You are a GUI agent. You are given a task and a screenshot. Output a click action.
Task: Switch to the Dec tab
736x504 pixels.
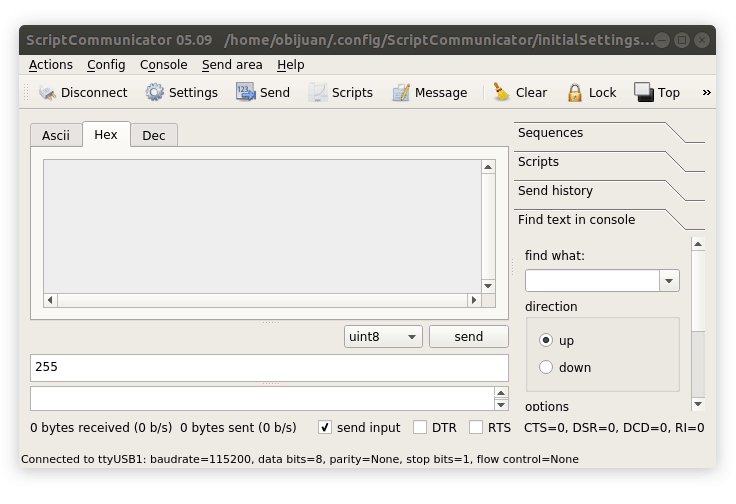pos(154,136)
